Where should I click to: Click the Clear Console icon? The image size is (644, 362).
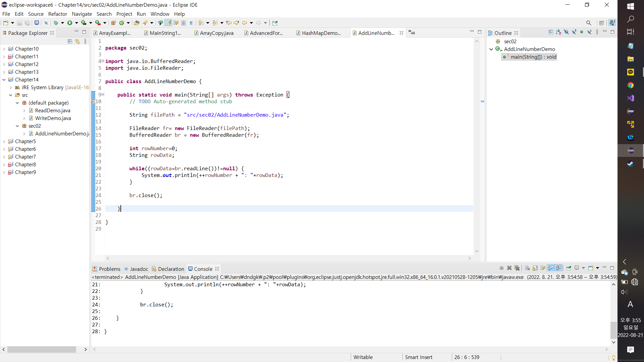[x=527, y=268]
